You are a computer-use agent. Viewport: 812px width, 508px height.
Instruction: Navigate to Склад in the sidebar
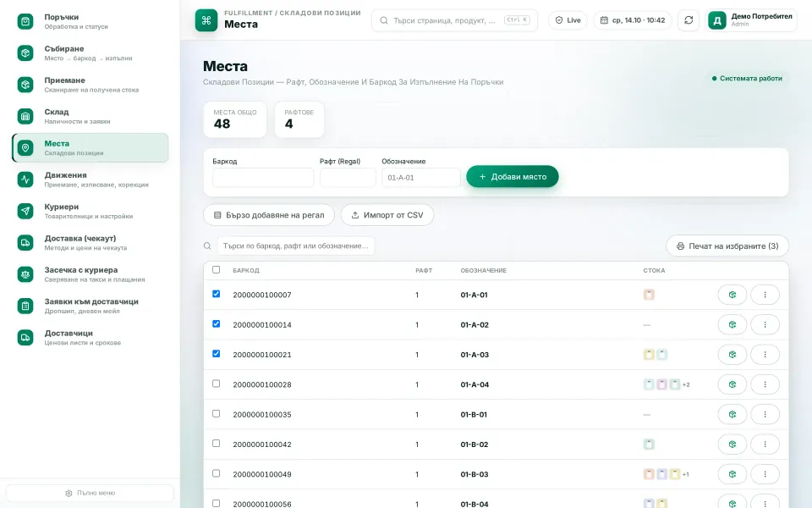click(x=91, y=116)
